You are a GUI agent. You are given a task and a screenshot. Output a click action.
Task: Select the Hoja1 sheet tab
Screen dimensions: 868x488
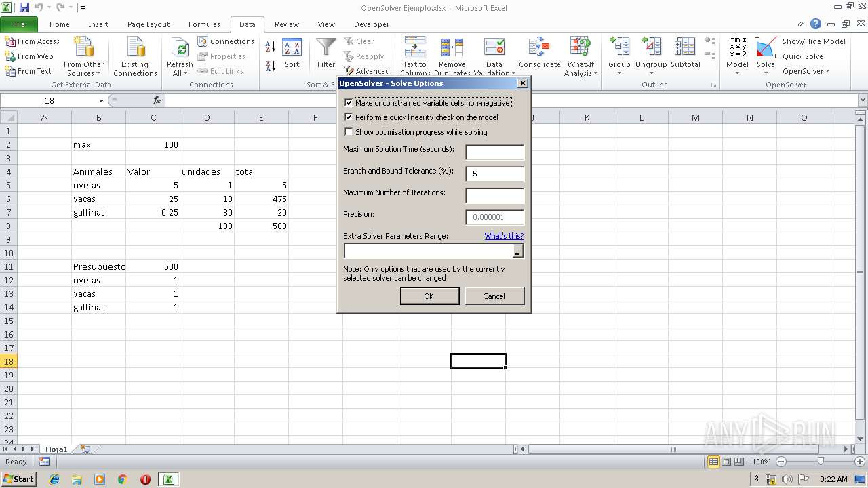pyautogui.click(x=56, y=449)
